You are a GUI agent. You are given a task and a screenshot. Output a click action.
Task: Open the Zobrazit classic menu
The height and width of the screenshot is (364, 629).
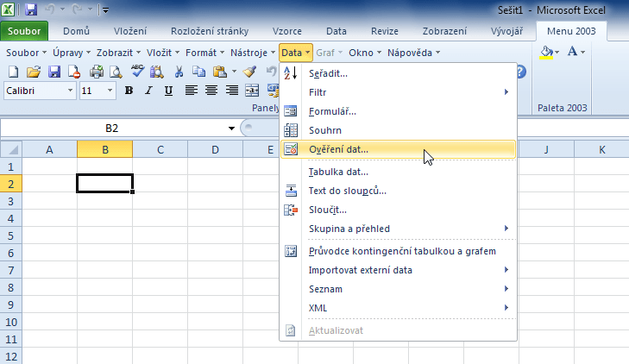tap(118, 53)
